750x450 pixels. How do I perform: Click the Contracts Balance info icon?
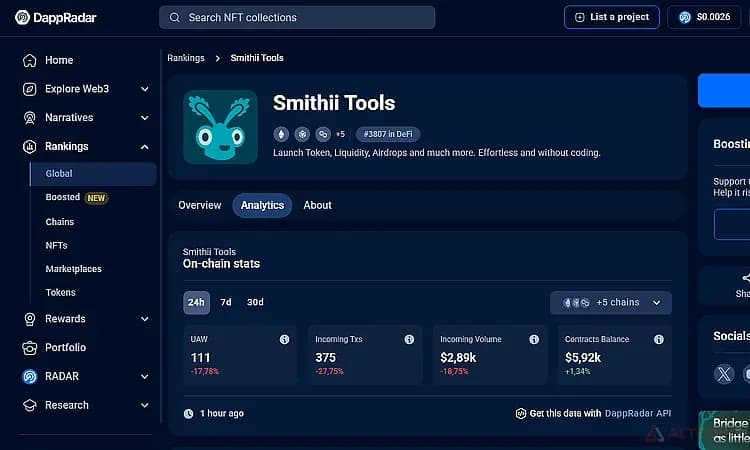pos(659,340)
